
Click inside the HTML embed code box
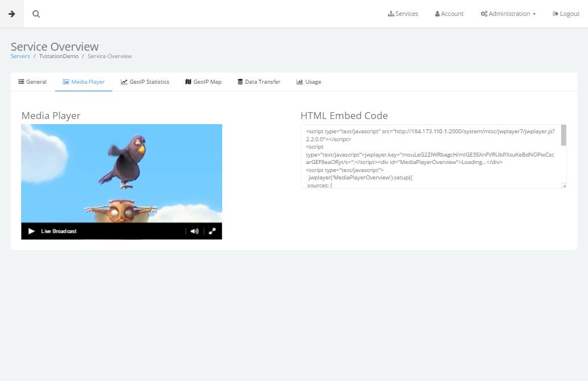point(431,157)
